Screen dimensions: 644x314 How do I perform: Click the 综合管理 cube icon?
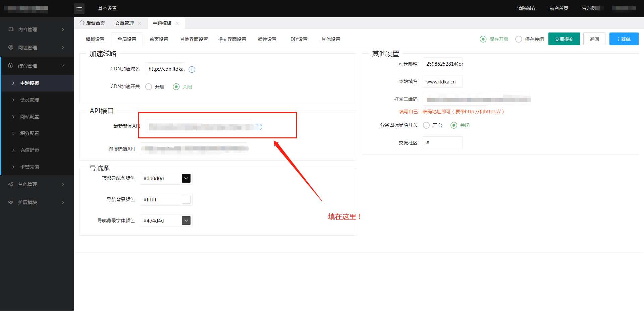[11, 66]
